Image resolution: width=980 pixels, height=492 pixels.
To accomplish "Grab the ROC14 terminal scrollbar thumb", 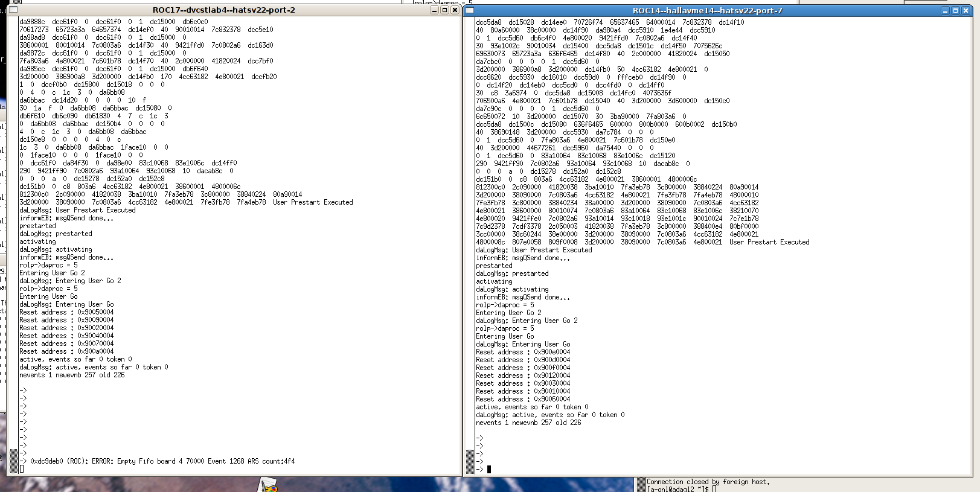I will [470, 461].
